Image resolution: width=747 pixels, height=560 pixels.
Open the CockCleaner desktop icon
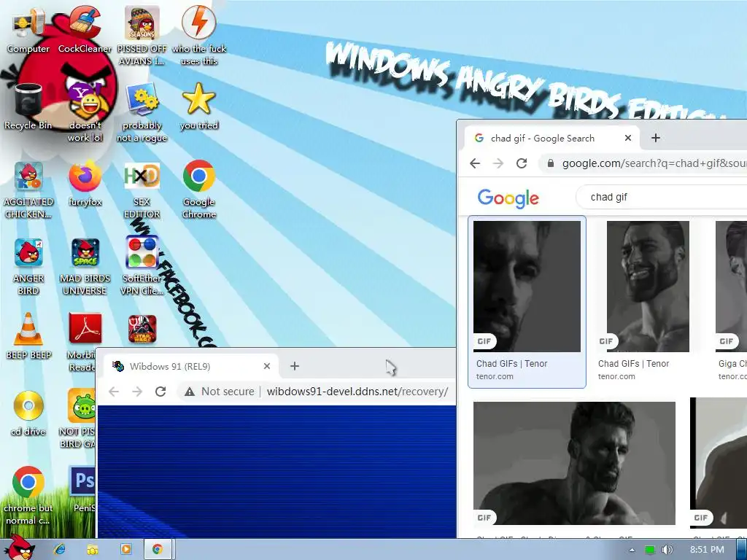click(x=85, y=28)
